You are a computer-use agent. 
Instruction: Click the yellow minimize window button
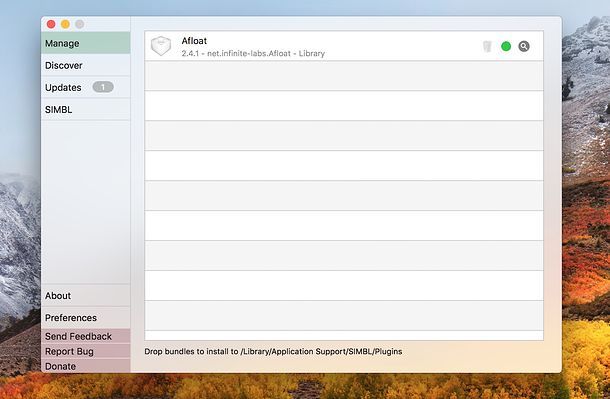click(x=65, y=24)
